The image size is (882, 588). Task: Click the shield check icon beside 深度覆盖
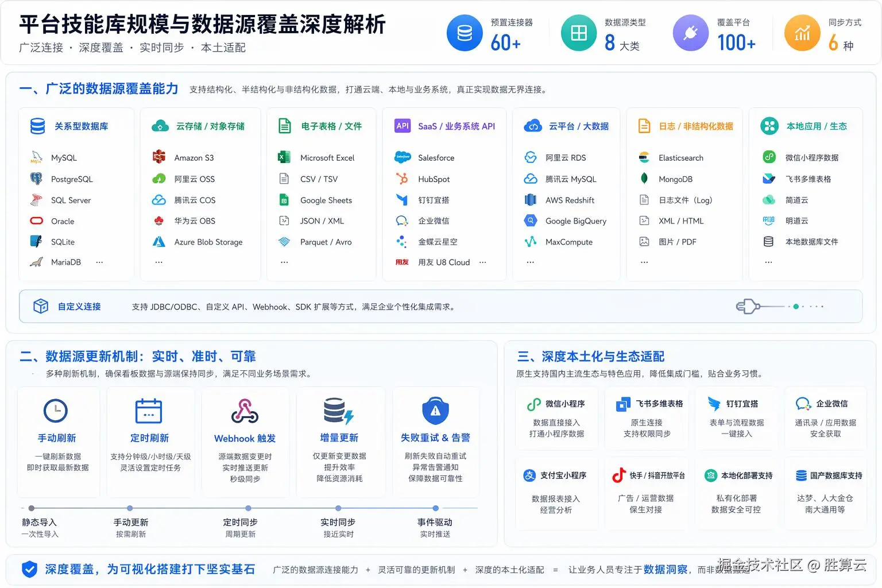[29, 569]
